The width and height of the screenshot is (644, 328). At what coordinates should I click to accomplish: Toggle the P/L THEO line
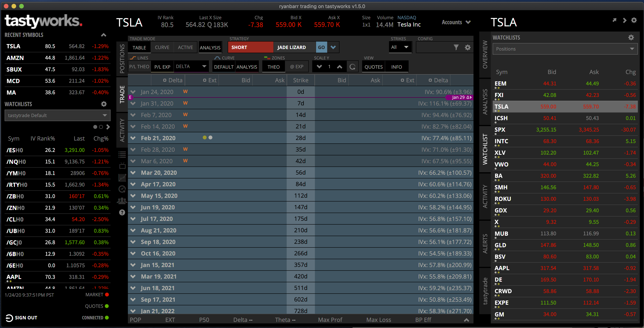(x=139, y=67)
